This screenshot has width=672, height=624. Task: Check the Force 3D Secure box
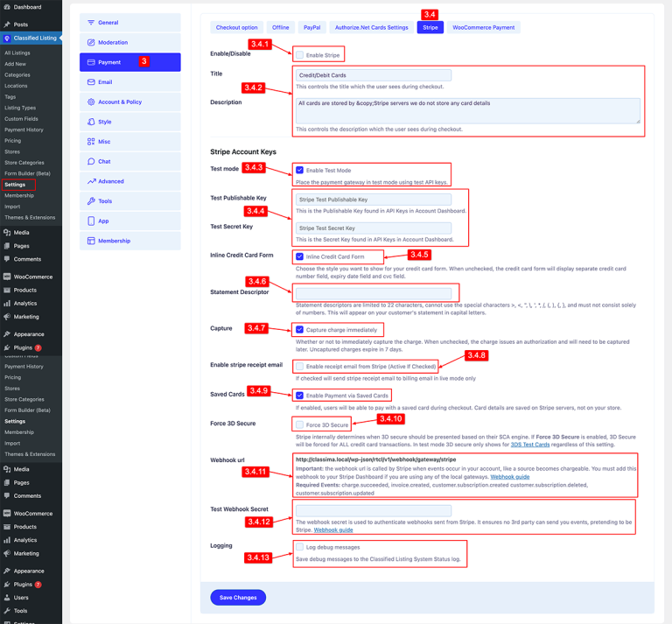299,424
